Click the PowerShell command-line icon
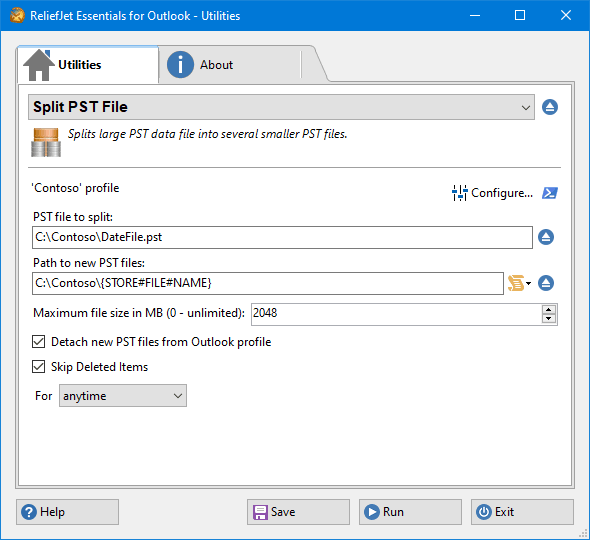Viewport: 590px width, 540px height. tap(550, 193)
